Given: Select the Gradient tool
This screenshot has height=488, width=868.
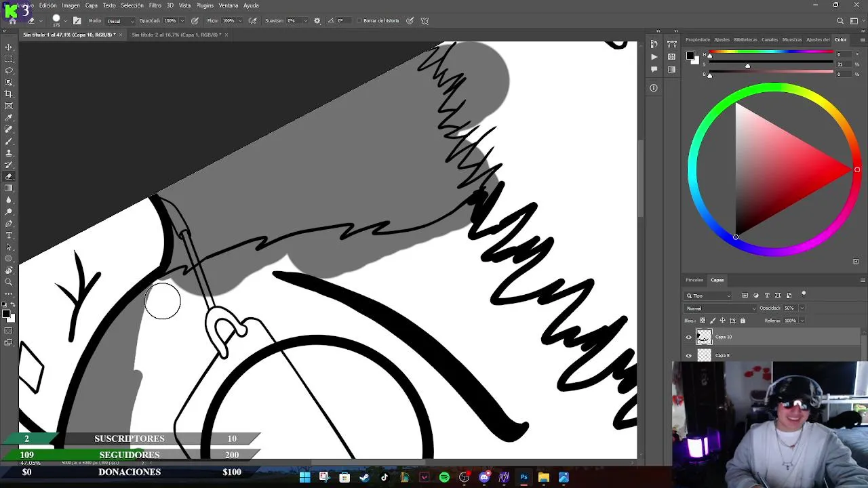Looking at the screenshot, I should point(9,188).
